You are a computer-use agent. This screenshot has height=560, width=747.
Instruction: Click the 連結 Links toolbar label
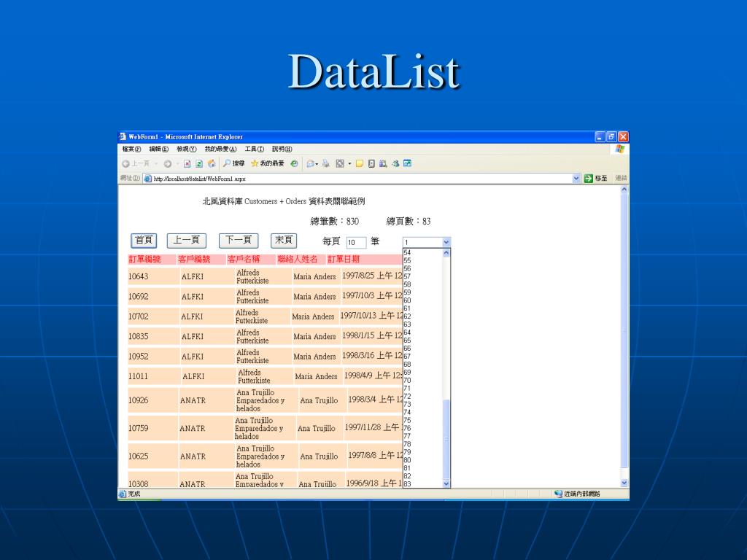pos(621,178)
